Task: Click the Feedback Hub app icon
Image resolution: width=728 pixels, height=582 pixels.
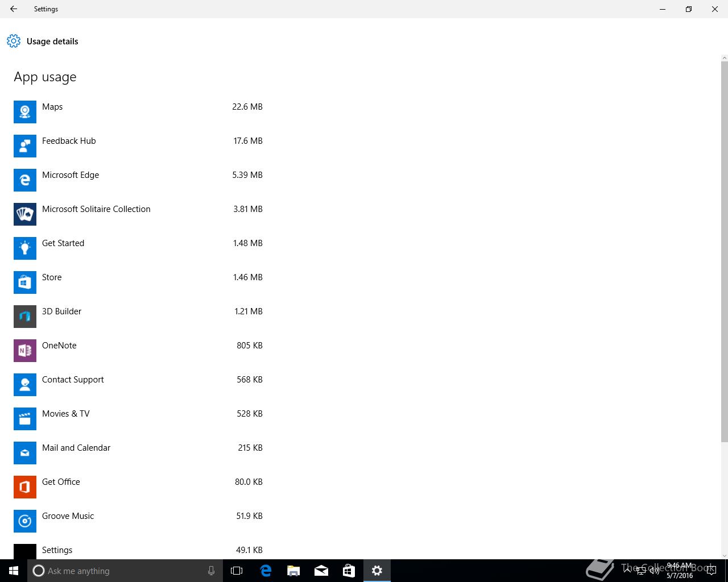Action: [x=25, y=146]
